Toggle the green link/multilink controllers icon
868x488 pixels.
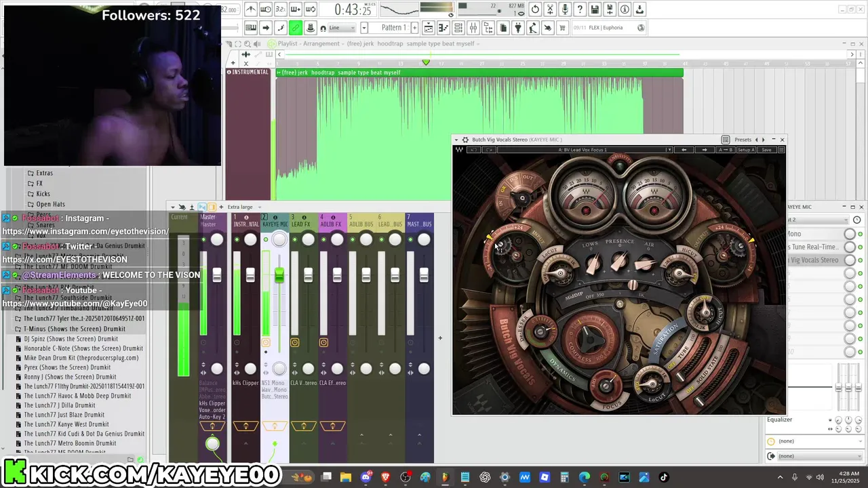[x=296, y=28]
